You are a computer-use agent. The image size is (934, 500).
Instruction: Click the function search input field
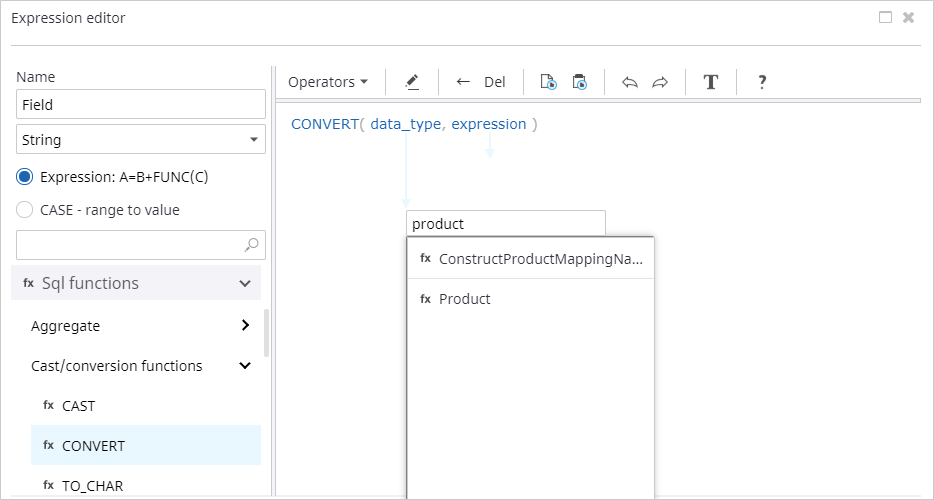[130, 245]
